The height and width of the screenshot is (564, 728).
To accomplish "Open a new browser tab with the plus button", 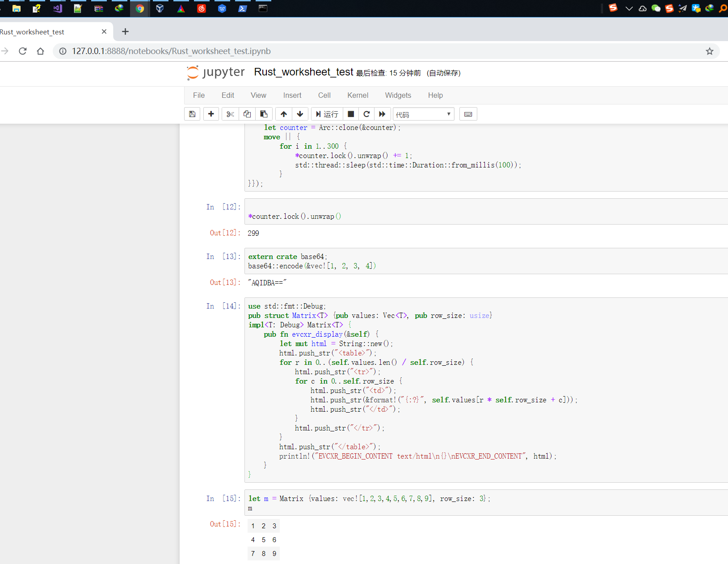I will [x=125, y=31].
